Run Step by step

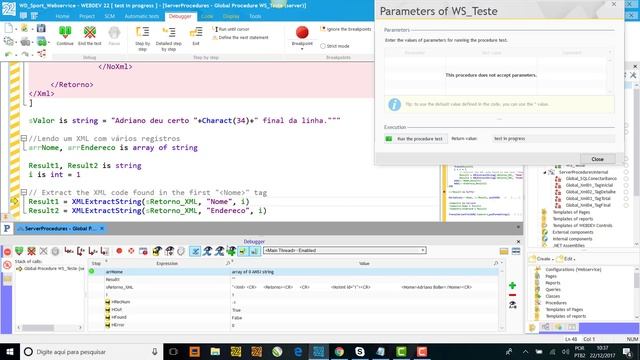[142, 39]
